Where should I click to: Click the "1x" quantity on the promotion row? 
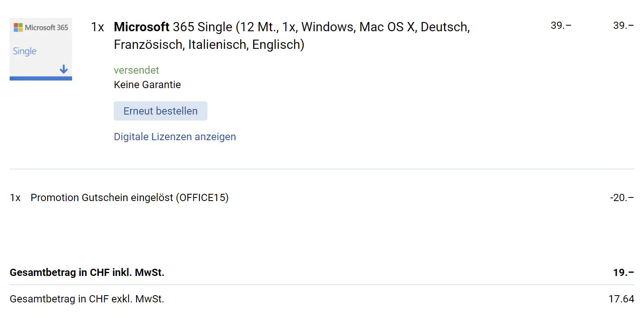tap(15, 198)
